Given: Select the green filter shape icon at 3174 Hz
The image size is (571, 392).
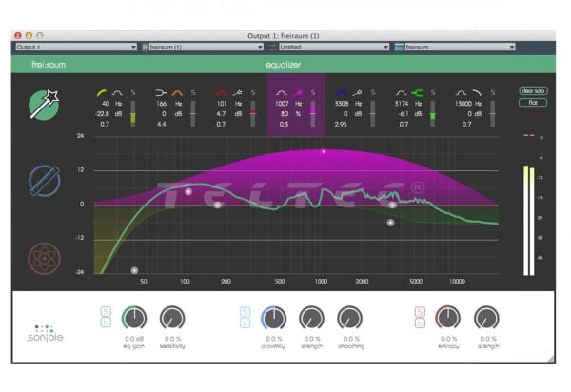Looking at the screenshot, I should click(x=417, y=92).
